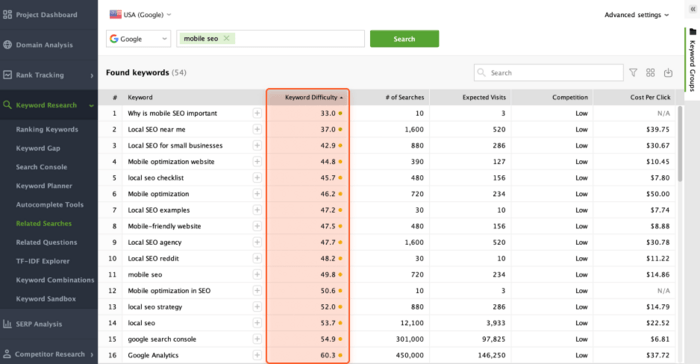Sort by Competition column header

570,97
